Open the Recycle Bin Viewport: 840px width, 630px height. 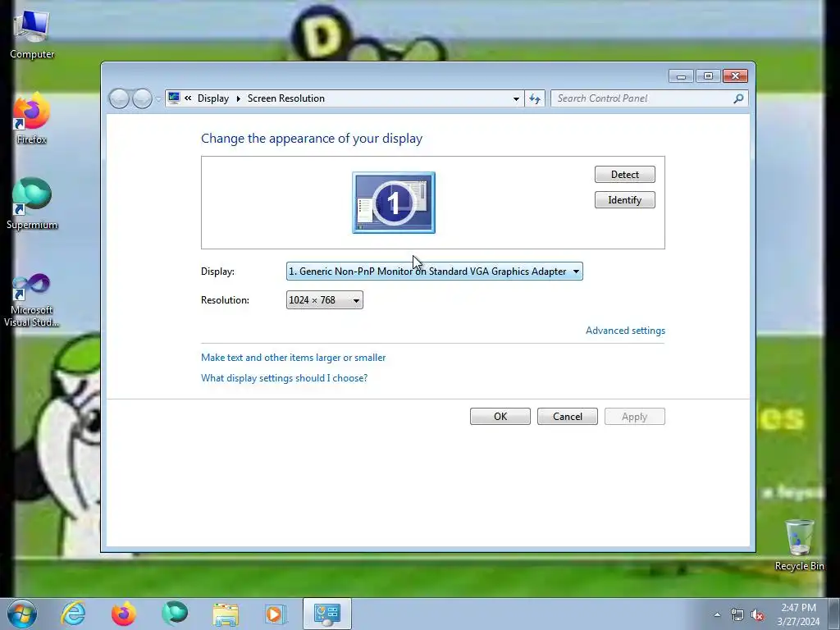tap(799, 546)
